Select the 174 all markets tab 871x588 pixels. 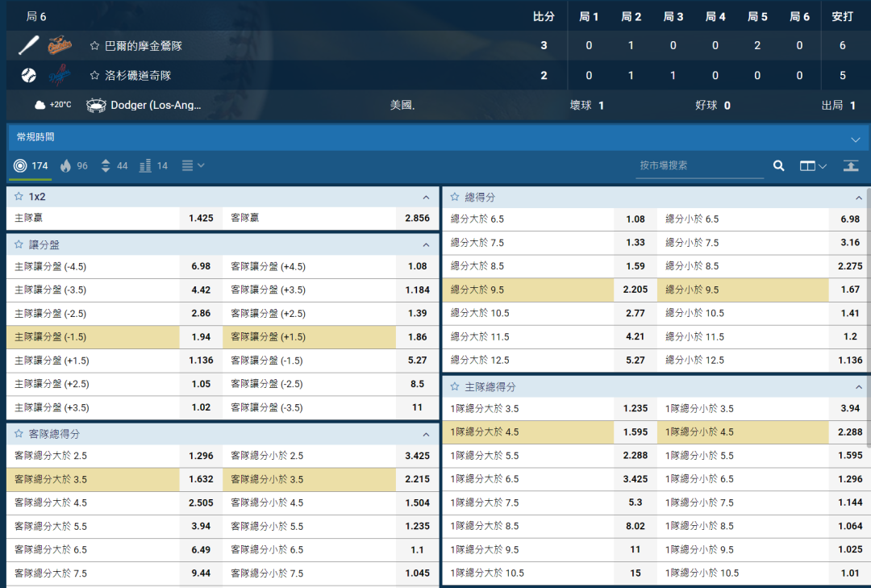[31, 165]
